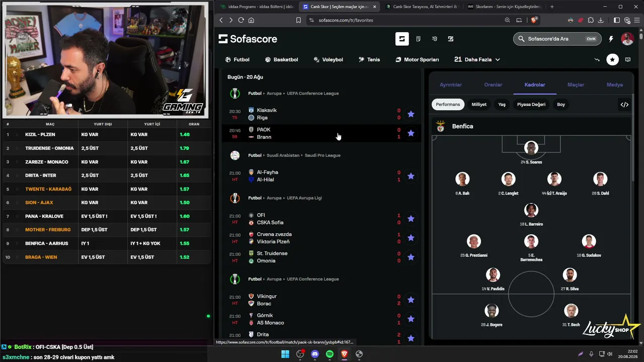The width and height of the screenshot is (644, 362).
Task: Click the lightning bolt icon beside search
Action: [x=611, y=39]
